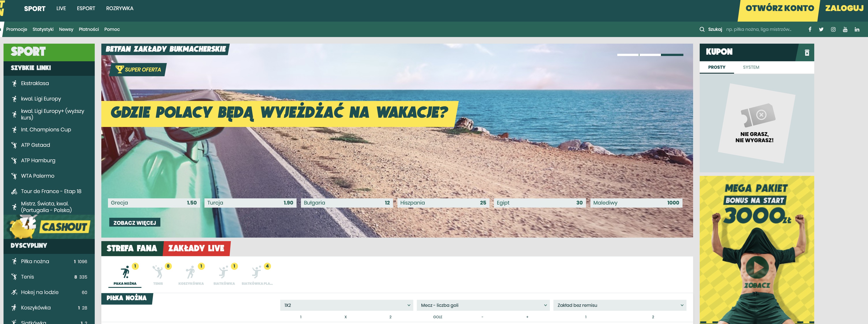
Task: Open the ROZRYWKA main menu
Action: pos(120,8)
